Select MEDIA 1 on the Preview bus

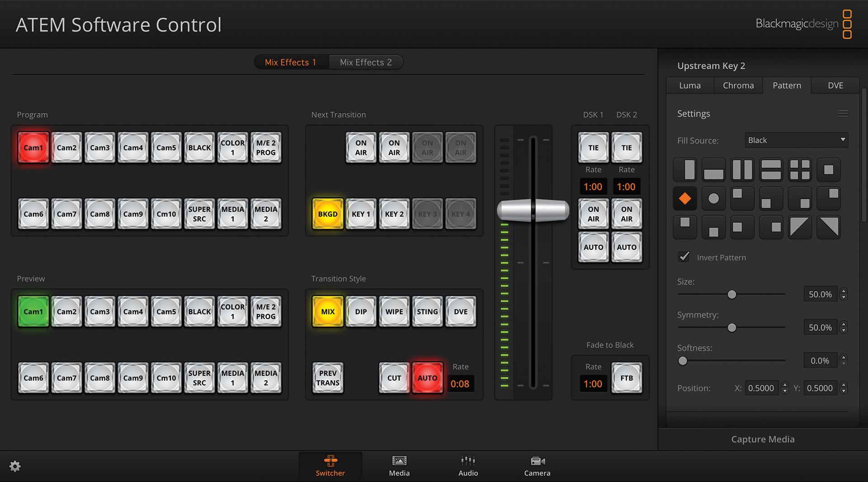[232, 378]
